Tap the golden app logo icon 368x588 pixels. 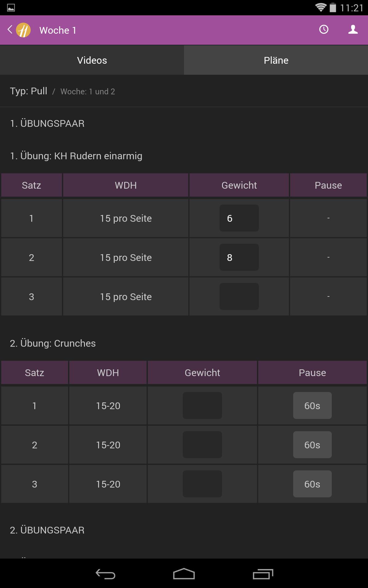tap(23, 30)
